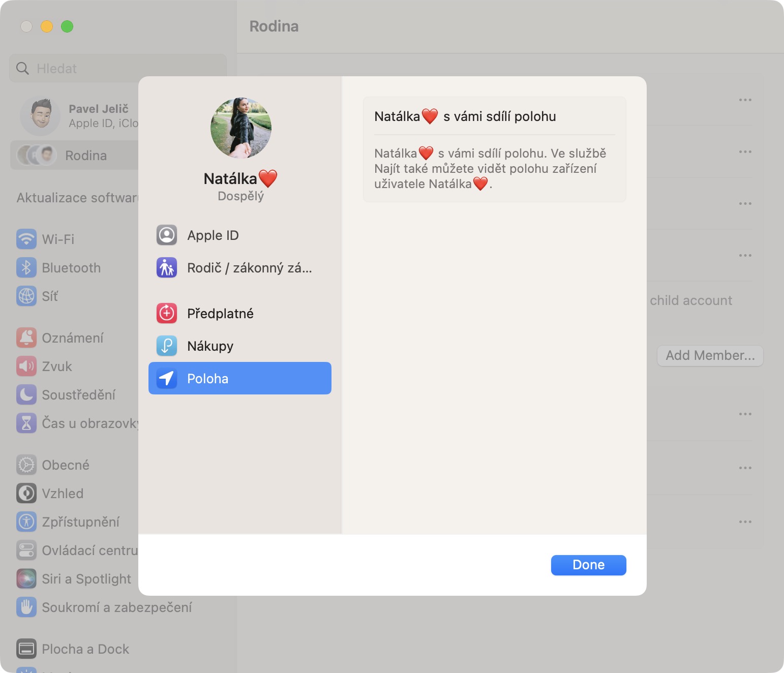Viewport: 784px width, 673px height.
Task: Open Aktualizace softwaru sidebar entry
Action: click(77, 198)
